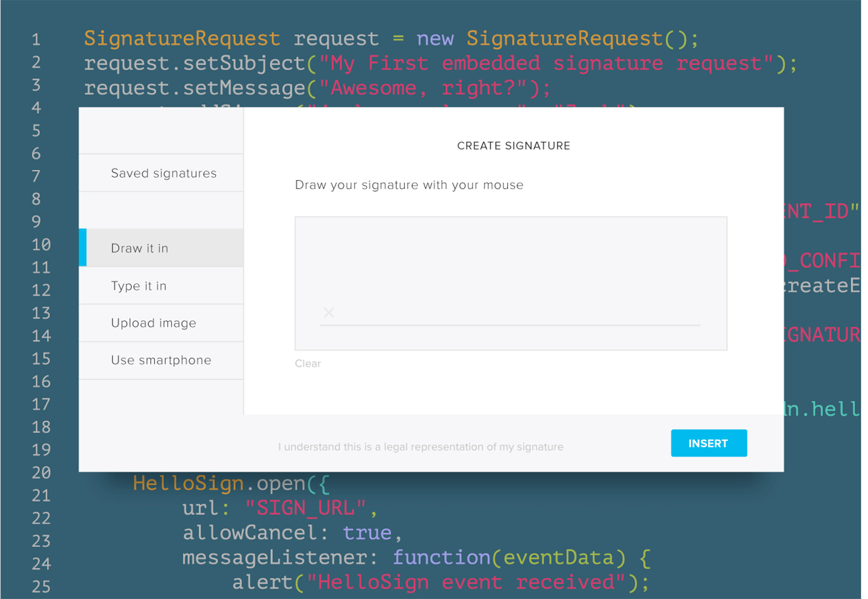Image resolution: width=868 pixels, height=599 pixels.
Task: Click the Draw your signature with your mouse text
Action: pyautogui.click(x=409, y=185)
